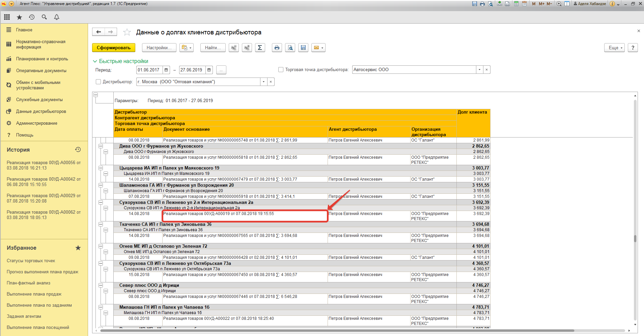
Task: Click the period start date input field
Action: coord(150,70)
